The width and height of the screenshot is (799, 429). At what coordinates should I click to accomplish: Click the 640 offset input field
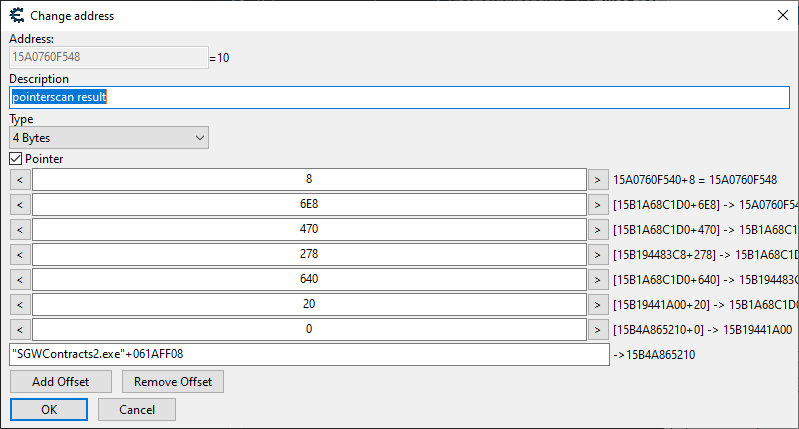(x=308, y=279)
